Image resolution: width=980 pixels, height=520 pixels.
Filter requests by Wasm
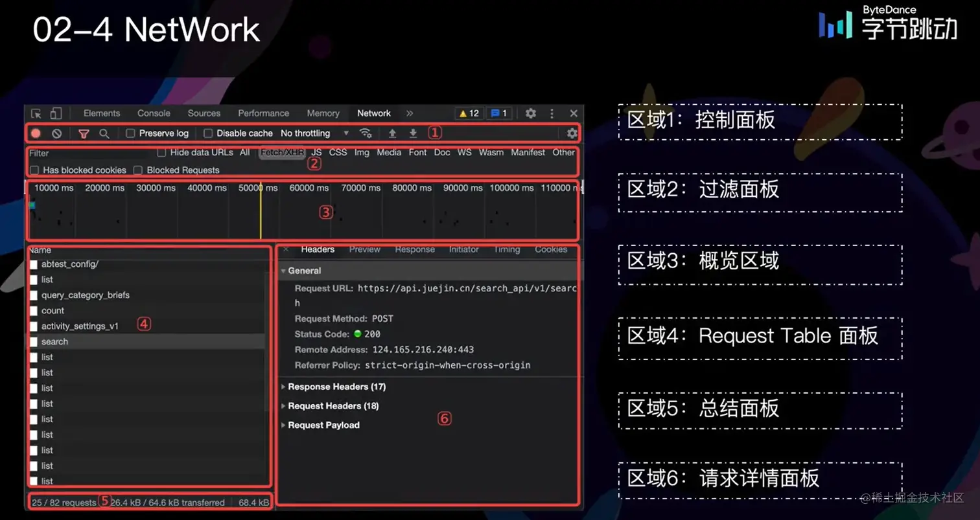491,153
